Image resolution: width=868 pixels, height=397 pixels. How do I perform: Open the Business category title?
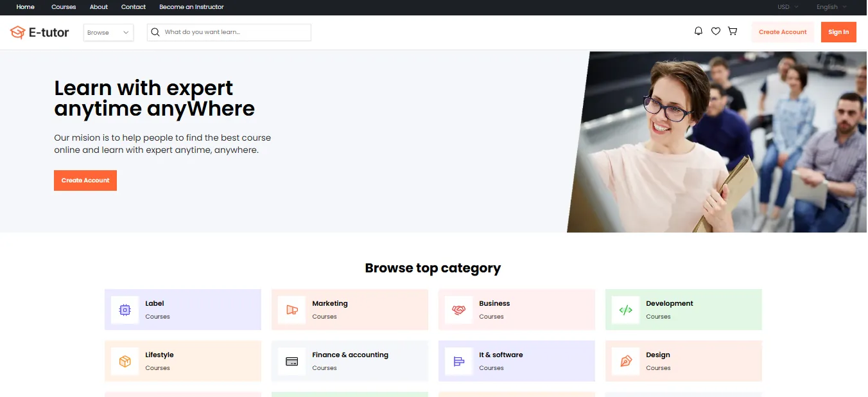(494, 303)
